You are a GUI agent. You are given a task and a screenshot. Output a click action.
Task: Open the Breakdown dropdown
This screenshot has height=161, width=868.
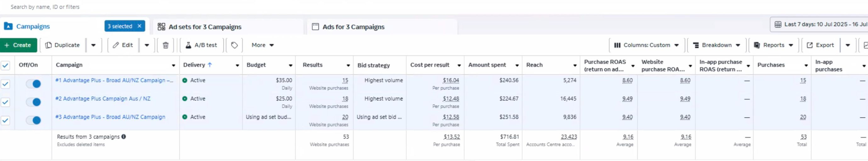[716, 45]
